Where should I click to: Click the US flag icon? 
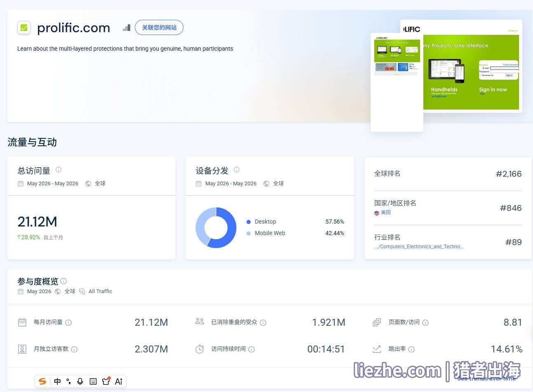(377, 213)
